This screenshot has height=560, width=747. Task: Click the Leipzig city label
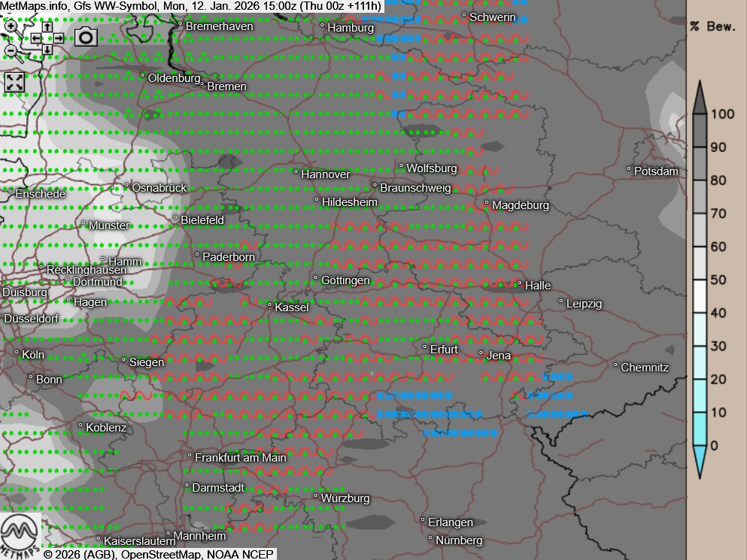point(584,304)
